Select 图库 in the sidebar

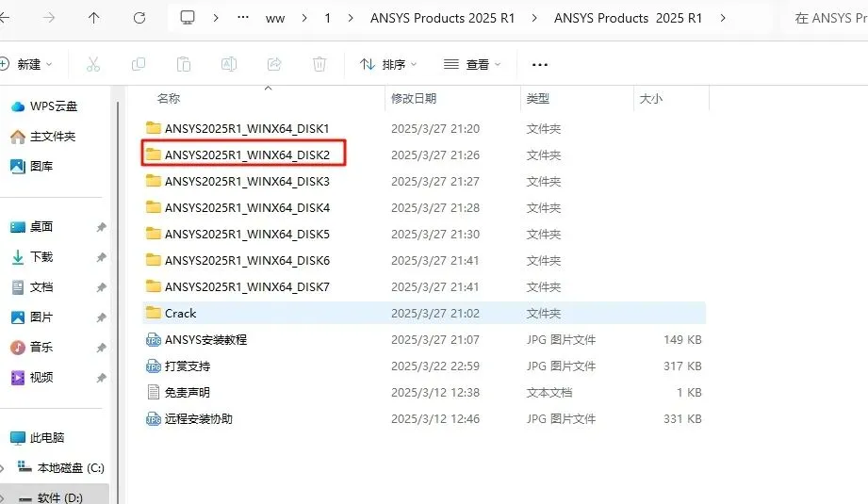click(32, 166)
